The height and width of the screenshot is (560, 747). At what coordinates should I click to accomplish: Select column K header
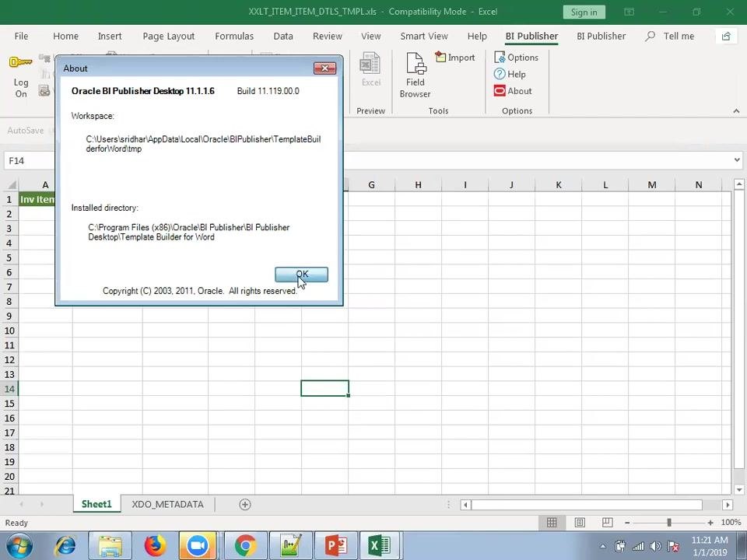559,185
